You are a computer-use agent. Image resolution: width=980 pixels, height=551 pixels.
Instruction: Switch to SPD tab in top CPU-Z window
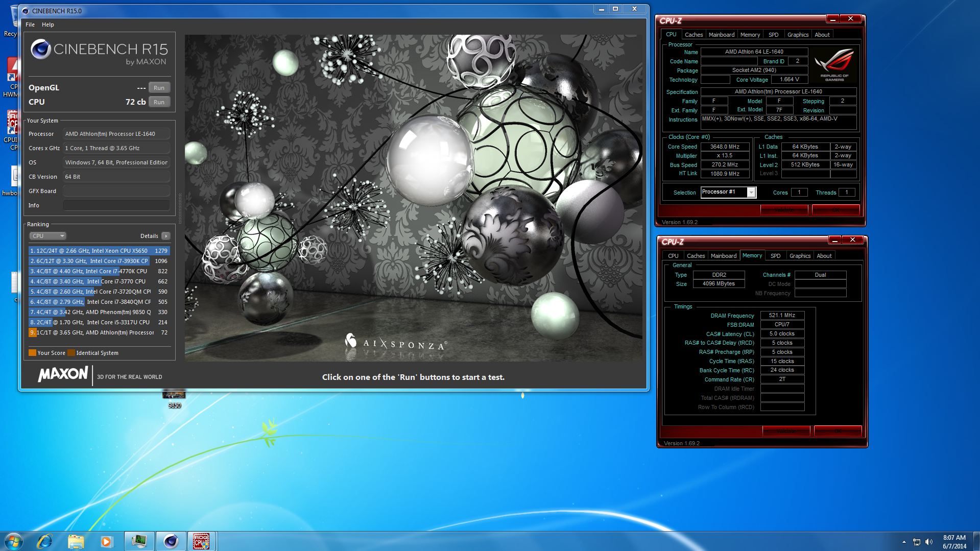[x=774, y=35]
